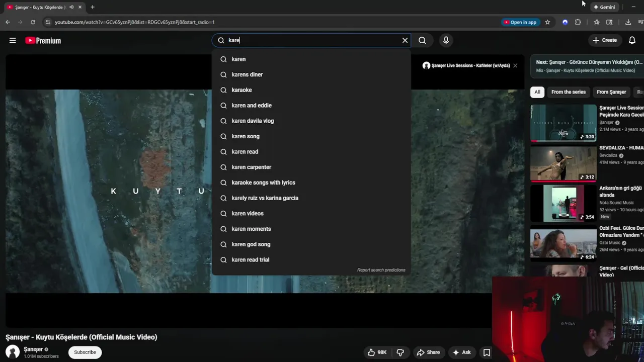Select the All filter chip

coord(537,92)
